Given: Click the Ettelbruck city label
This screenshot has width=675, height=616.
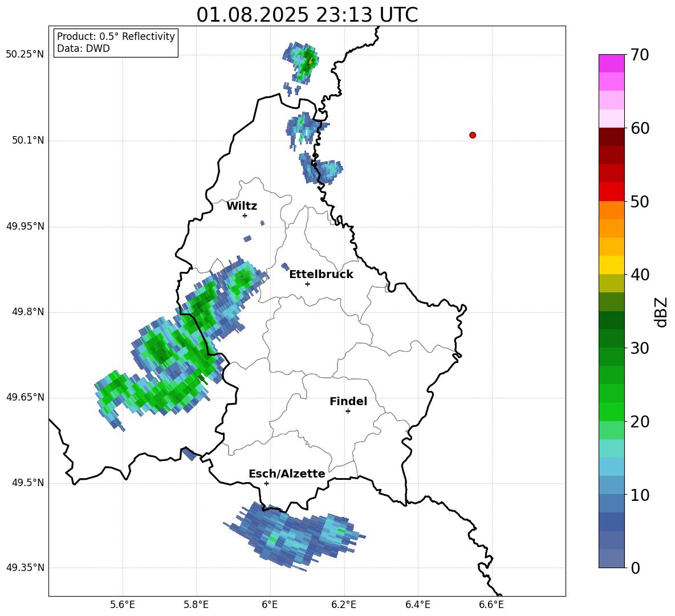Looking at the screenshot, I should pos(321,275).
